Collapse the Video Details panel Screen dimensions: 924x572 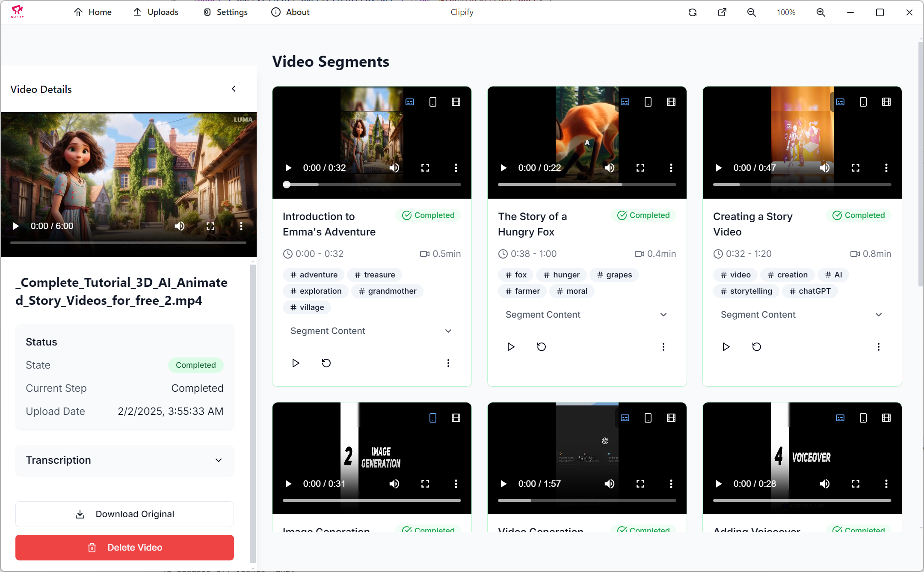click(234, 89)
